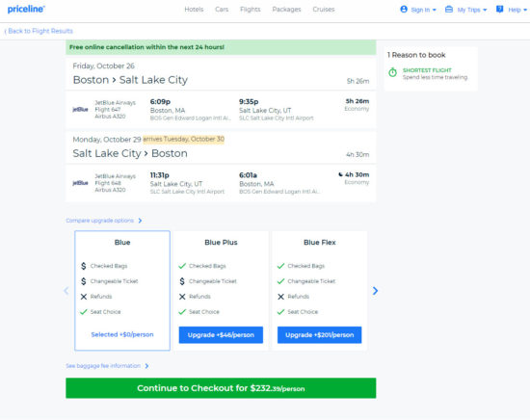Image resolution: width=530 pixels, height=420 pixels.
Task: Click checkmark for Blue Flex Checked Bags
Action: pyautogui.click(x=280, y=266)
